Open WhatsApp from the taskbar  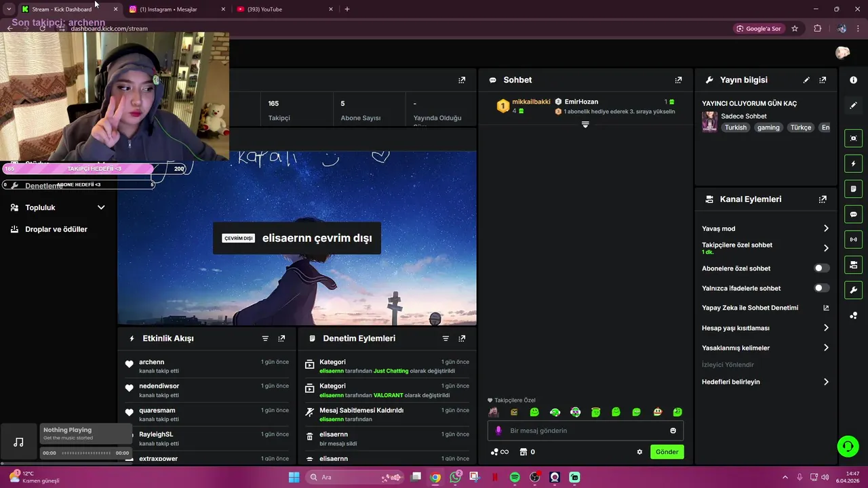(x=455, y=477)
